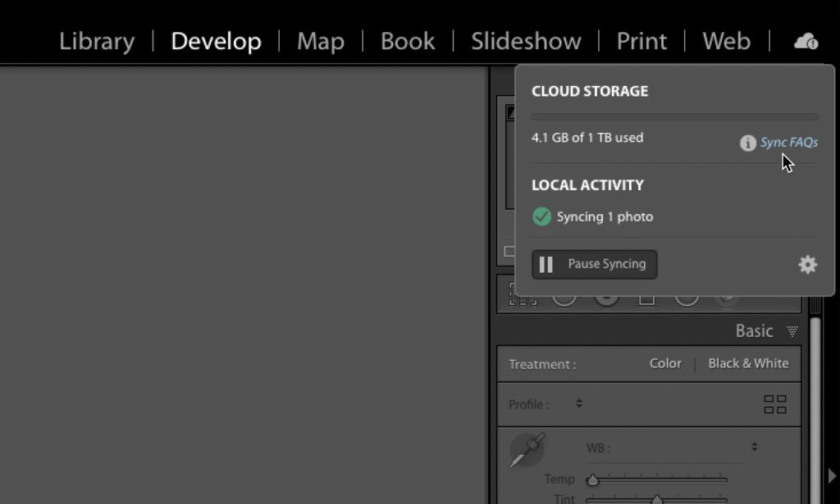Click the CLOUD STORAGE heading
Viewport: 840px width, 504px height.
click(589, 91)
